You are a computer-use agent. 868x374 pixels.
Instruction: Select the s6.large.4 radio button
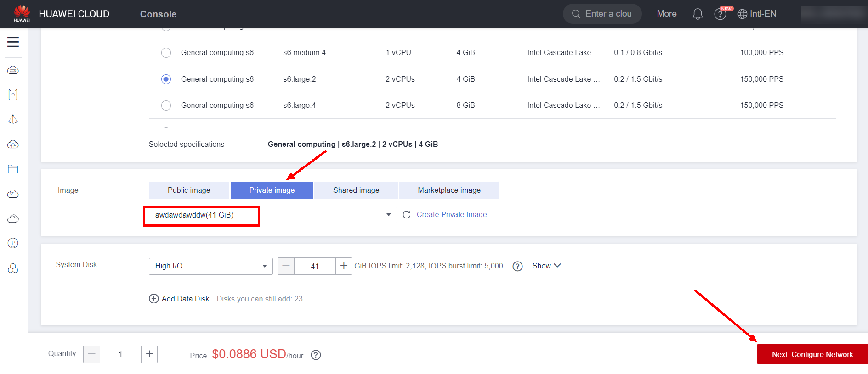point(166,106)
